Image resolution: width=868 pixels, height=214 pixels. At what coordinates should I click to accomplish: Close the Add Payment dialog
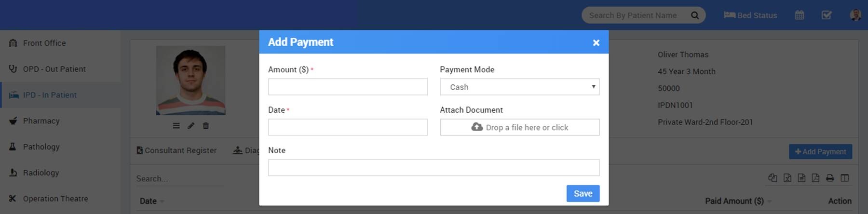[x=596, y=42]
